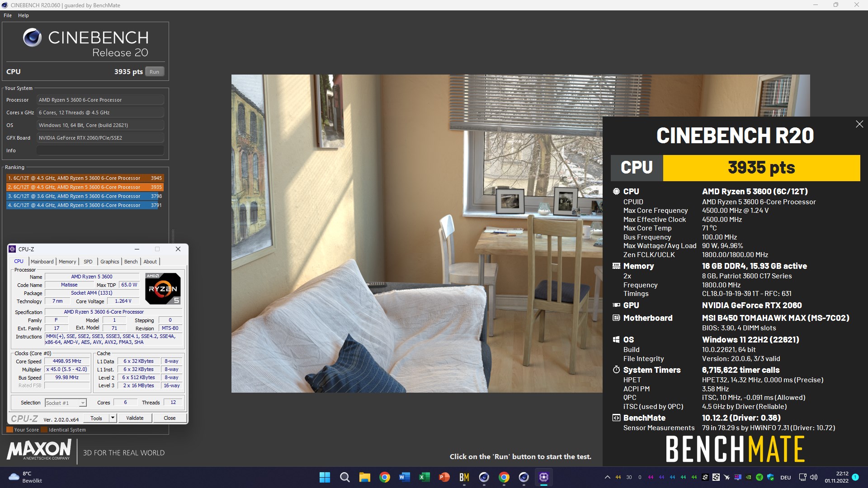The width and height of the screenshot is (868, 488).
Task: Open the Windows Start menu
Action: pos(325,477)
